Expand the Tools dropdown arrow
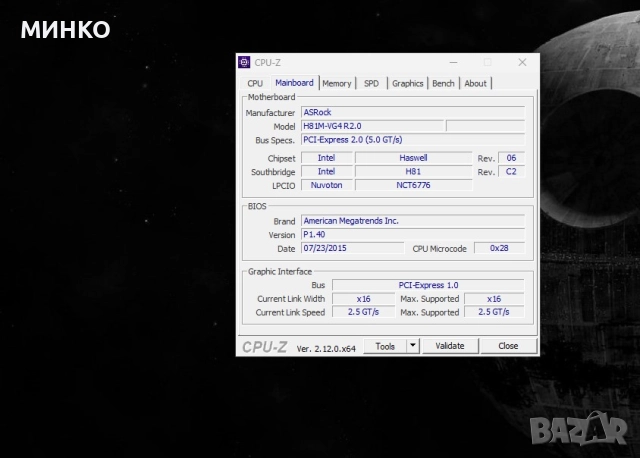This screenshot has width=640, height=458. 412,346
